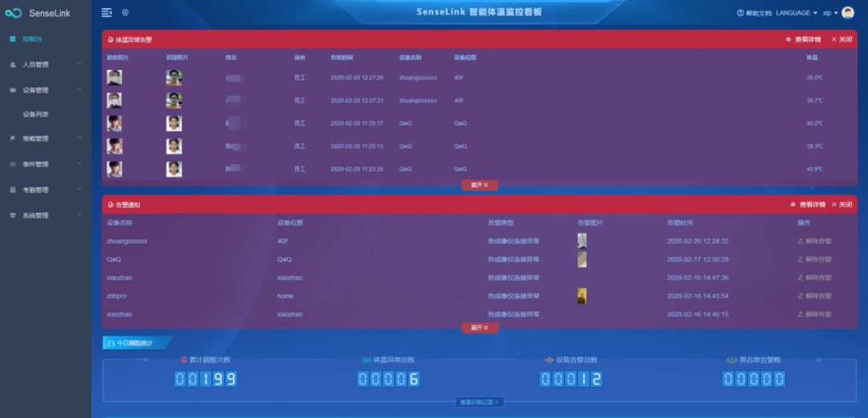Click 查看详情 in 体温异常告警 header
Screen dimensions: 868x418
point(807,40)
